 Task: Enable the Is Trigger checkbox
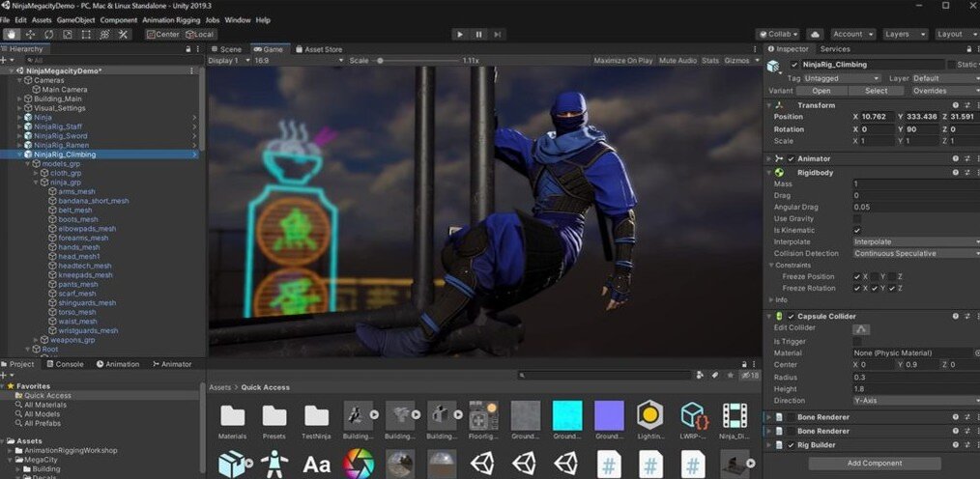(x=857, y=342)
